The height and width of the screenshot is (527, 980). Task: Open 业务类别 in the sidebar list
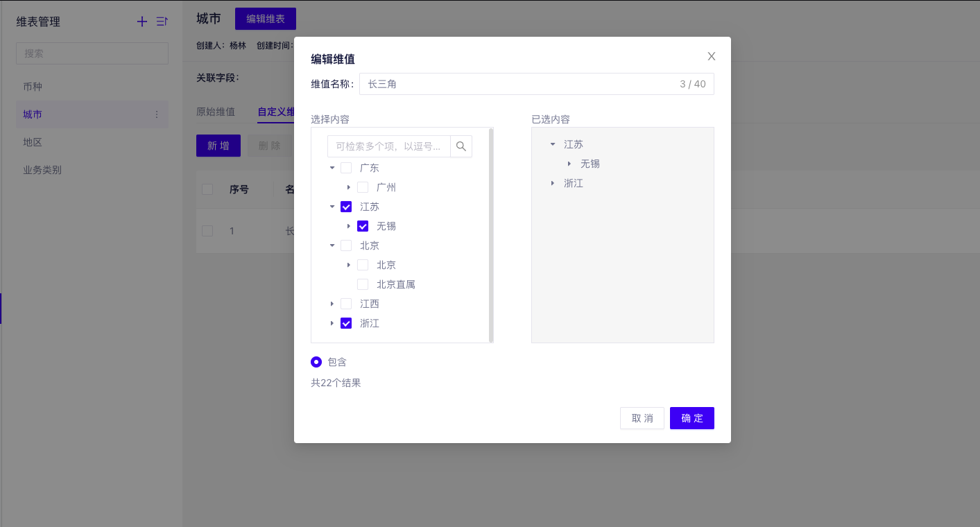point(42,170)
